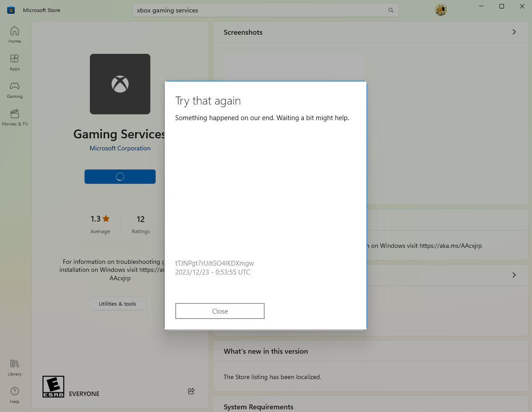Click the EVERYONE rating label
The height and width of the screenshot is (412, 532).
pyautogui.click(x=84, y=394)
